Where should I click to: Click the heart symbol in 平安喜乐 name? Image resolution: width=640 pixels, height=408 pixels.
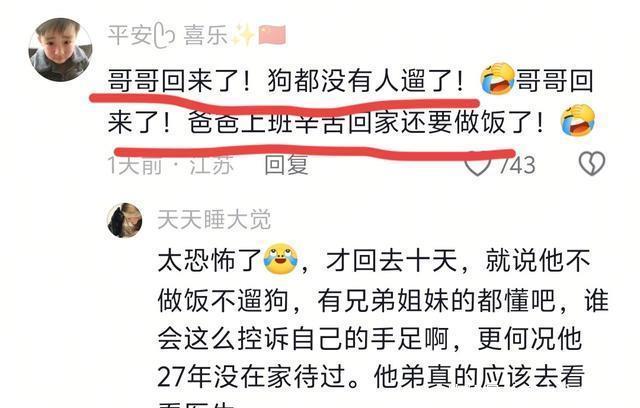tap(164, 36)
